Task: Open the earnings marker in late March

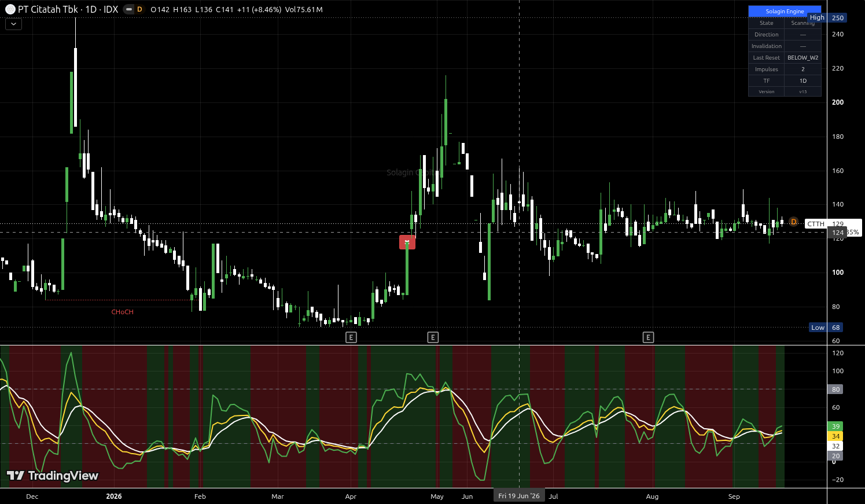Action: [x=351, y=337]
